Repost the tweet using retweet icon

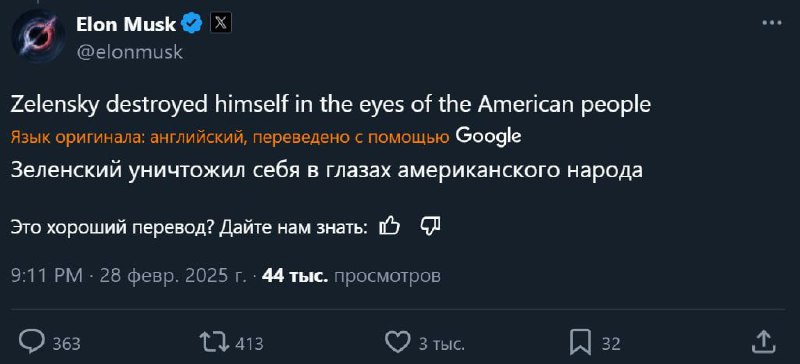[214, 342]
